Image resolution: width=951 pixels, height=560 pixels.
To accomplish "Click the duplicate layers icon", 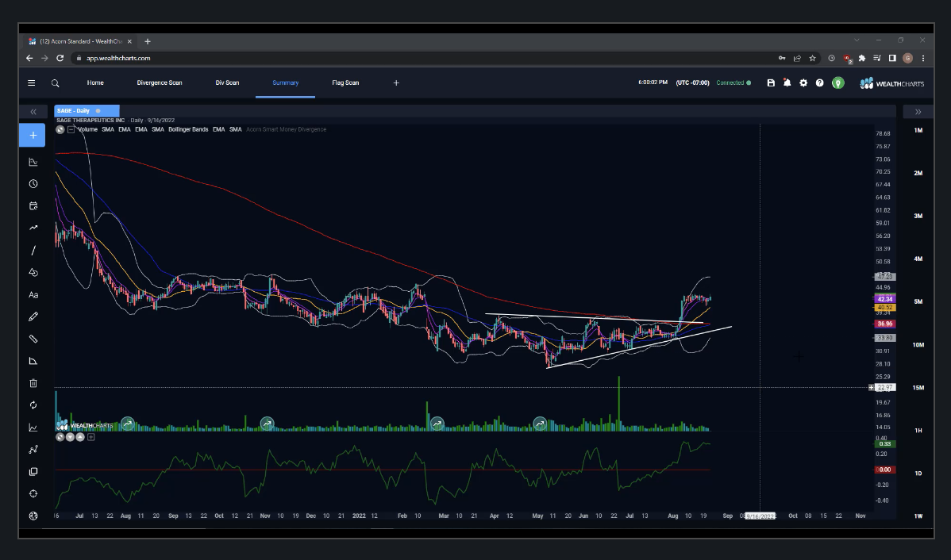I will (33, 471).
